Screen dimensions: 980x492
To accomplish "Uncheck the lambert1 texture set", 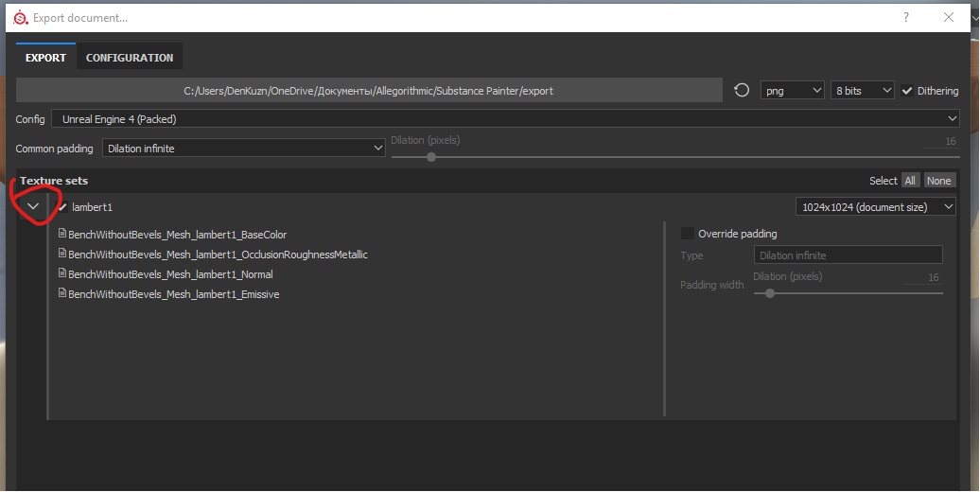I will 61,207.
